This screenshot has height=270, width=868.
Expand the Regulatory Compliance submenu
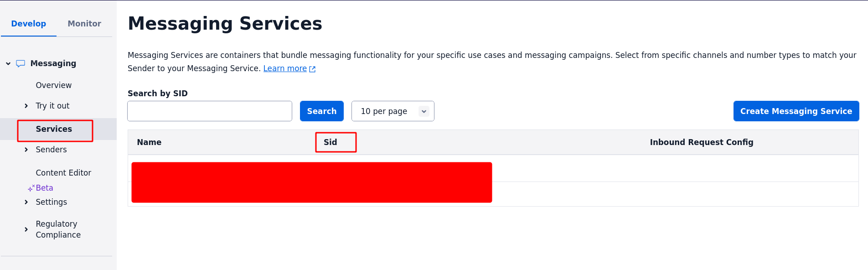click(x=26, y=229)
